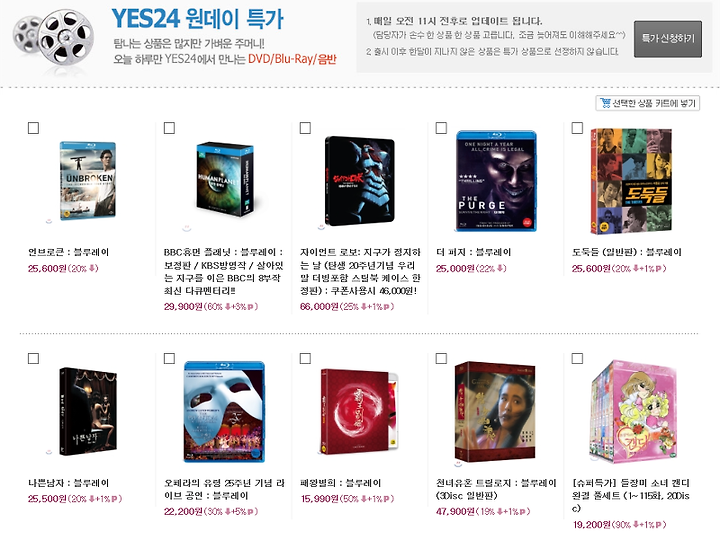
Task: Open the Unbroken Blu-ray cover thumbnail
Action: pyautogui.click(x=87, y=181)
